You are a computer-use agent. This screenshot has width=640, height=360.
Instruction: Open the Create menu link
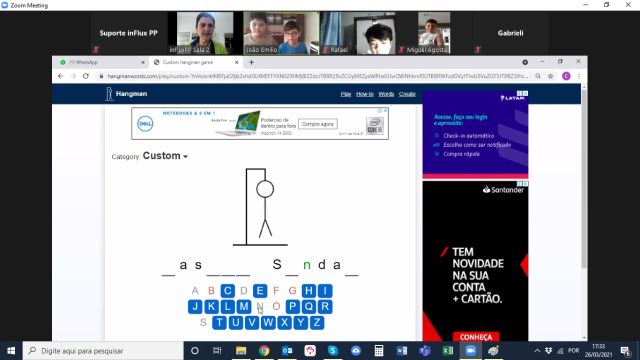point(407,94)
